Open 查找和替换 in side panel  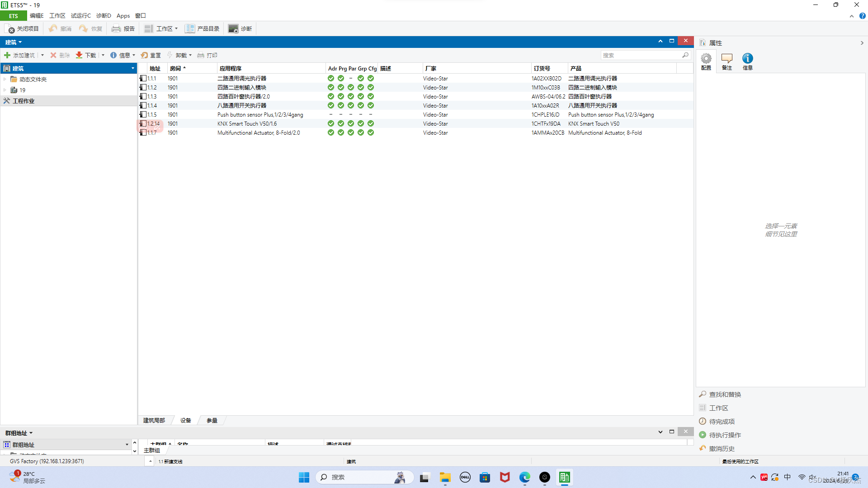tap(725, 394)
